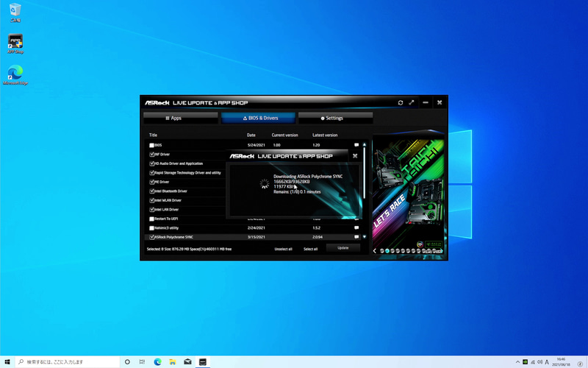Click Polychrome SYNC version 2.0.94
The image size is (588, 368).
point(318,237)
